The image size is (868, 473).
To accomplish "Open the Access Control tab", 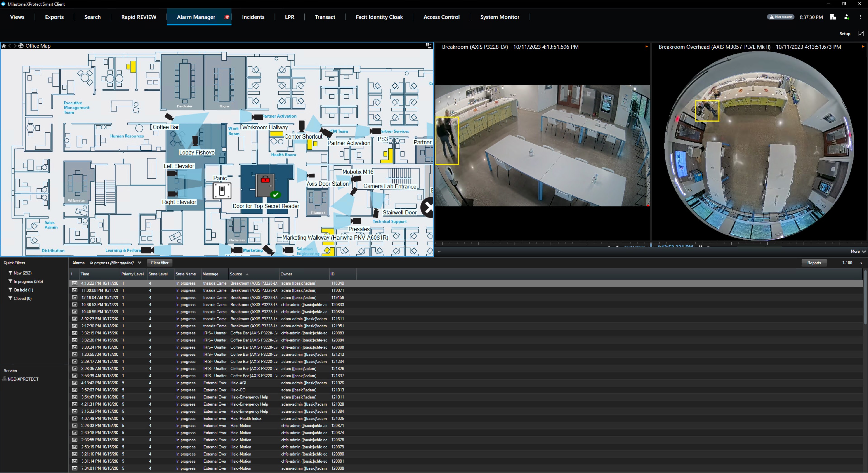I will (441, 17).
